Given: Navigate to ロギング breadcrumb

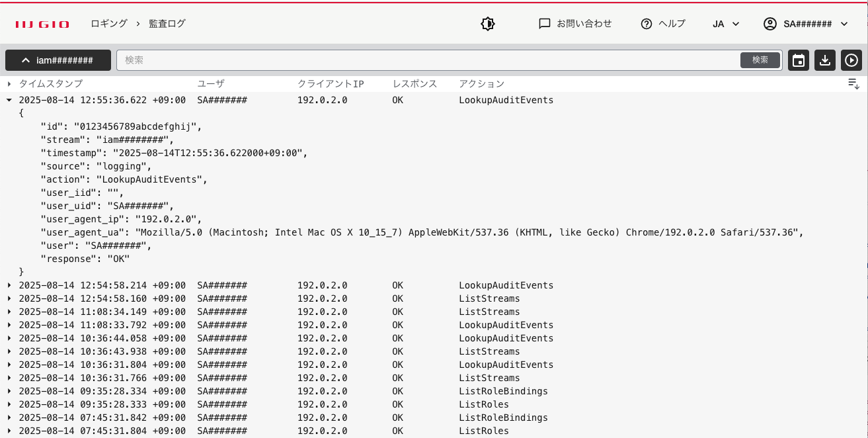Looking at the screenshot, I should point(109,24).
